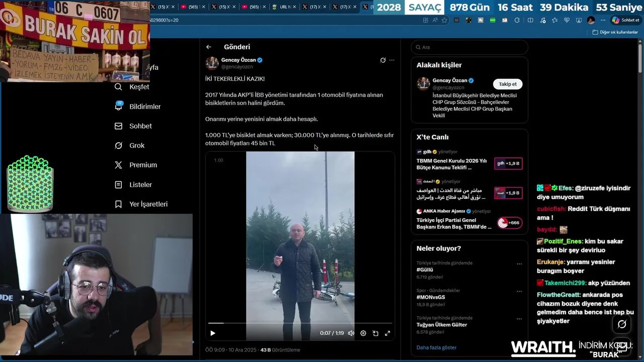
Task: Open ANKA +666 listeners badge
Action: click(x=509, y=223)
